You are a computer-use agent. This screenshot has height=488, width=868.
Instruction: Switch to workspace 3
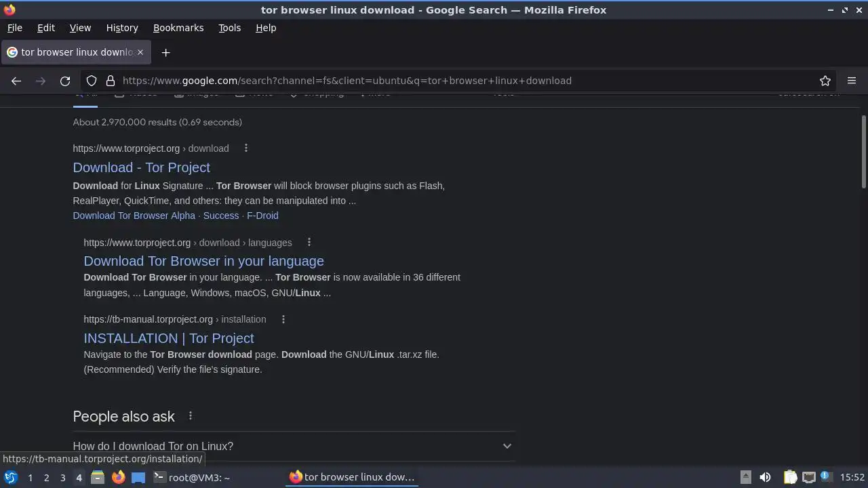[x=62, y=478]
